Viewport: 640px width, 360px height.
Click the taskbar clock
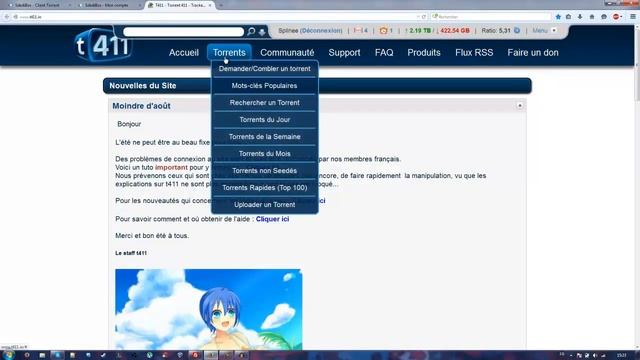(621, 356)
